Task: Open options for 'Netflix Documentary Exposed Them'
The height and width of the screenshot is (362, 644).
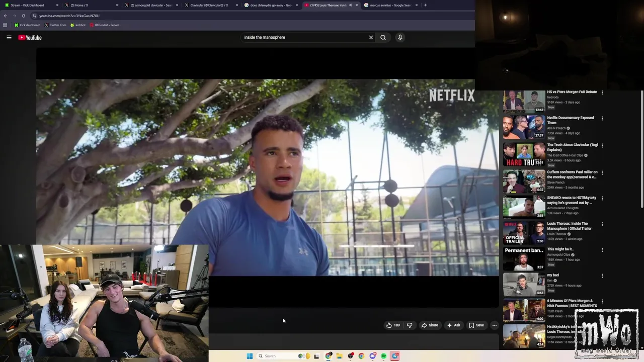Action: click(602, 119)
